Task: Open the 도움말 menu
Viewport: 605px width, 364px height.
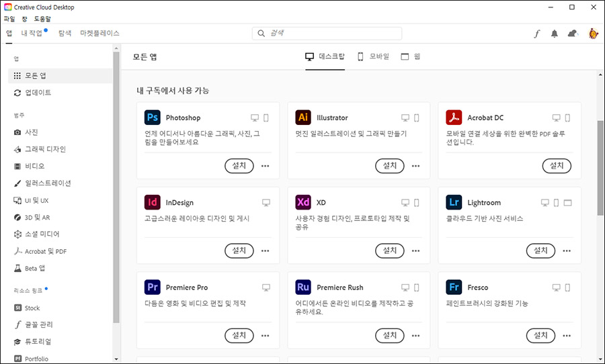Action: (42, 19)
